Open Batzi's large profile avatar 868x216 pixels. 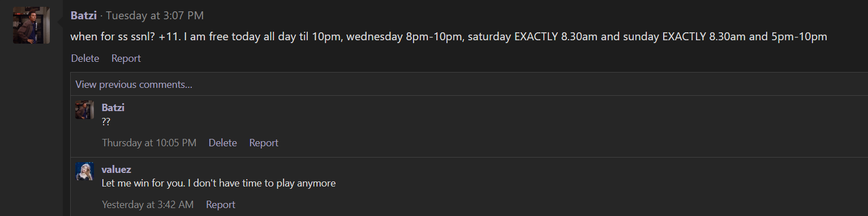[32, 25]
